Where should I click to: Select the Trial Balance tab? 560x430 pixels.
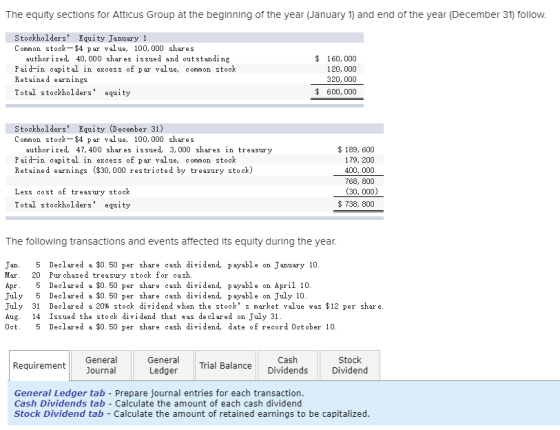point(225,365)
